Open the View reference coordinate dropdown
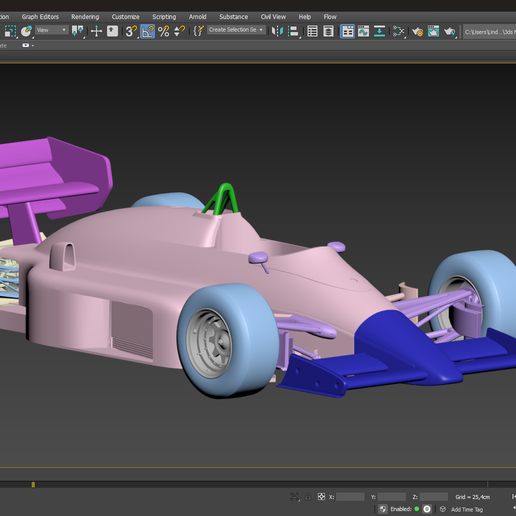Viewport: 516px width, 516px height. coord(52,30)
